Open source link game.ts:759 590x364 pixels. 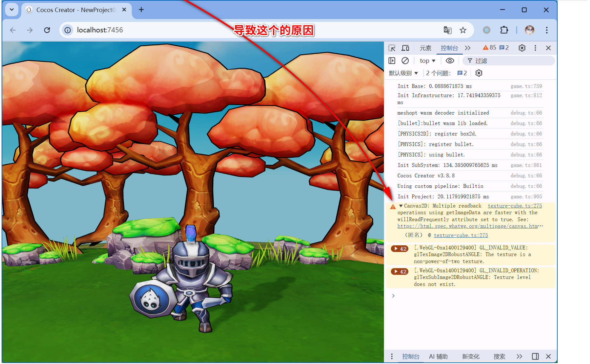point(526,86)
